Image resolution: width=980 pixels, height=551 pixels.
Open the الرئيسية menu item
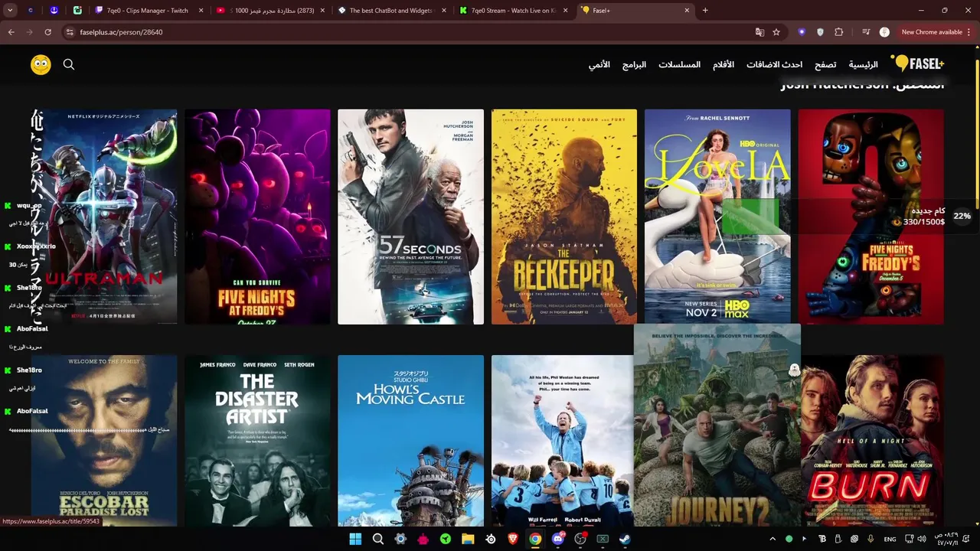[x=863, y=65]
